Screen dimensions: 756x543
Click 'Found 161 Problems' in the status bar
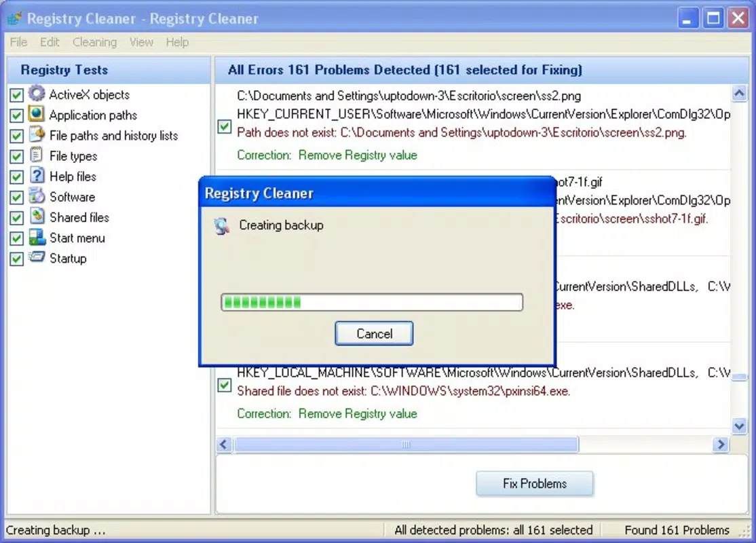pos(677,531)
